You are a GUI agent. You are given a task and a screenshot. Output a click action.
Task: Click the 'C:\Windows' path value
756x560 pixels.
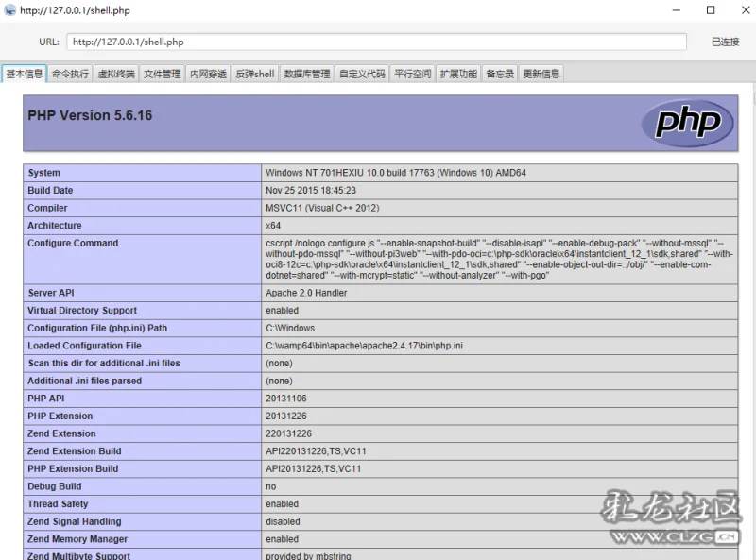click(x=290, y=329)
